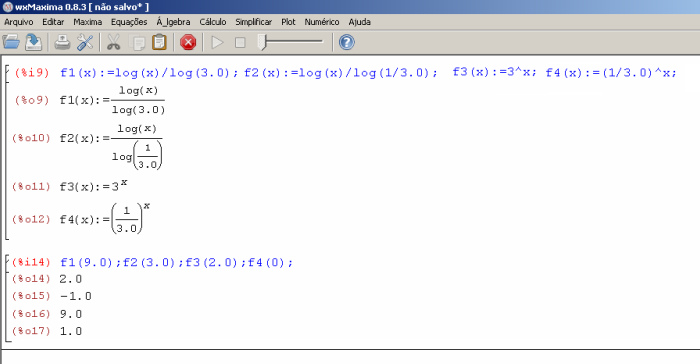Screen dimensions: 700x364
Task: Select the (%o12) output label
Action: (31, 219)
